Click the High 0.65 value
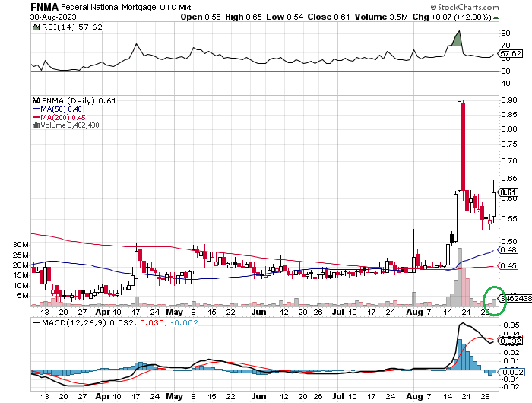532x403 pixels. (x=243, y=17)
